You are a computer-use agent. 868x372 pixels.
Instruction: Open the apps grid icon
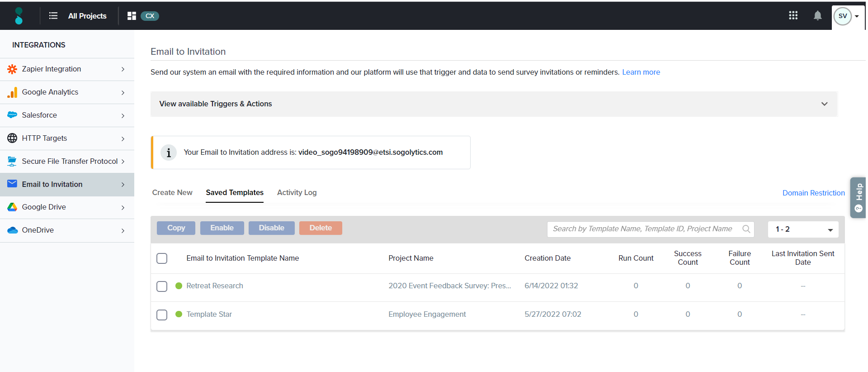(793, 16)
